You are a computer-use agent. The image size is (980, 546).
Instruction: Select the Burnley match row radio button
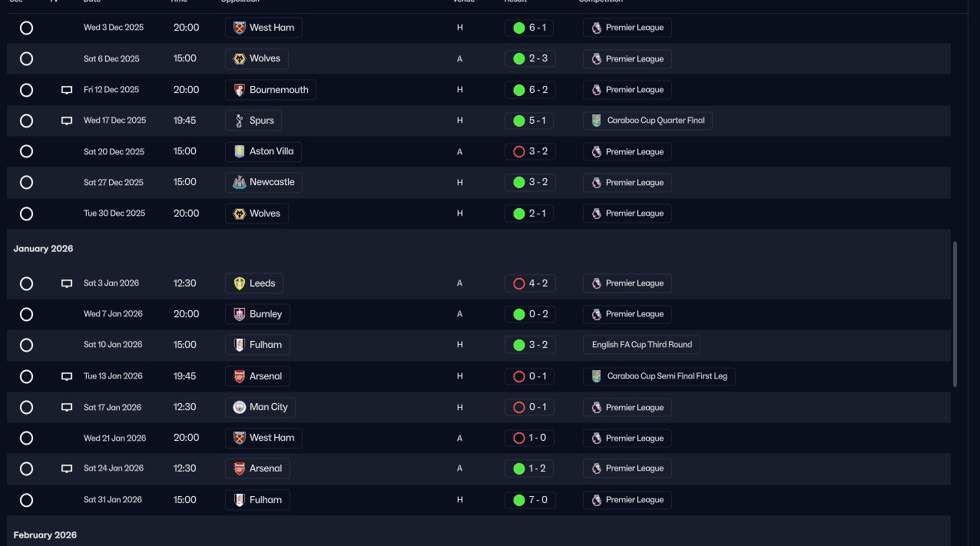26,314
